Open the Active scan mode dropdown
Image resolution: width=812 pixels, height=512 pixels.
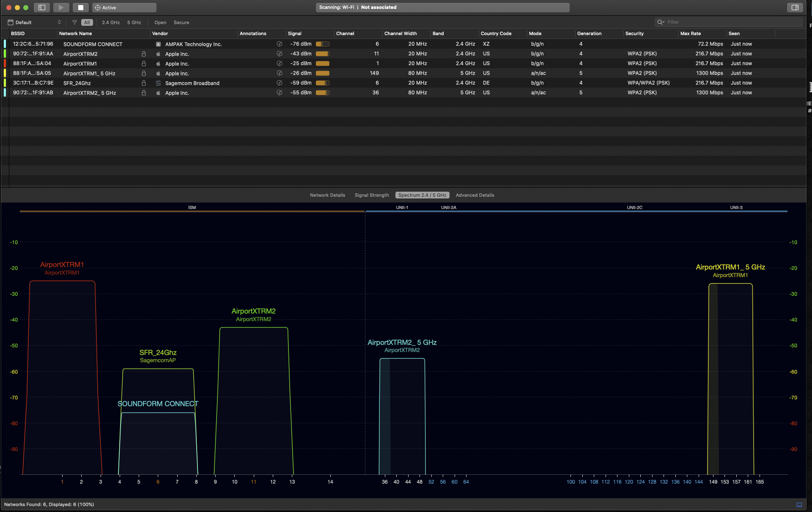pyautogui.click(x=124, y=8)
